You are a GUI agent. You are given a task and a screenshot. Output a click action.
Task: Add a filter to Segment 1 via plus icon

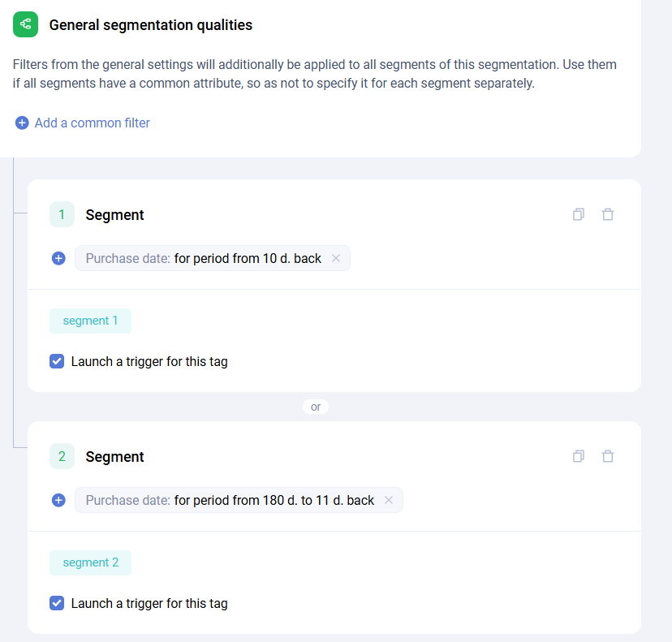[x=58, y=259]
